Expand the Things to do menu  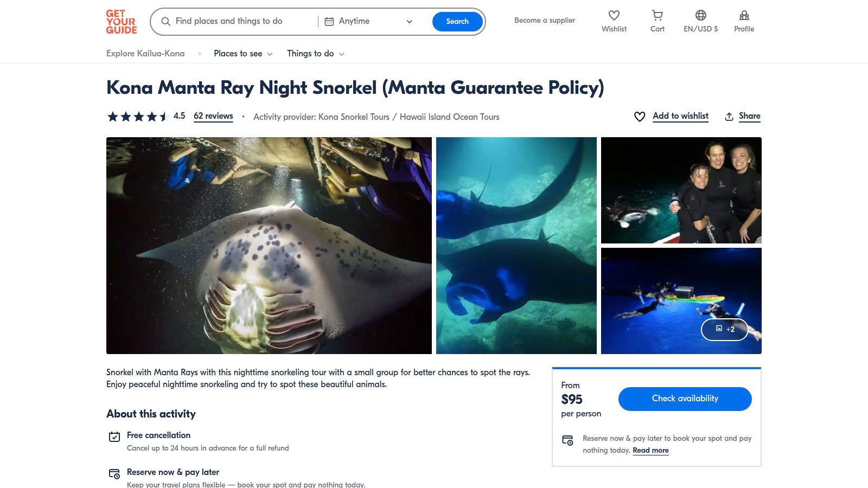(x=316, y=54)
